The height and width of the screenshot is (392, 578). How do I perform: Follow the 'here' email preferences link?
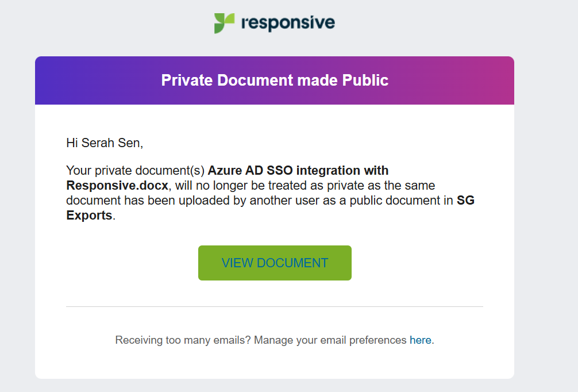point(420,340)
